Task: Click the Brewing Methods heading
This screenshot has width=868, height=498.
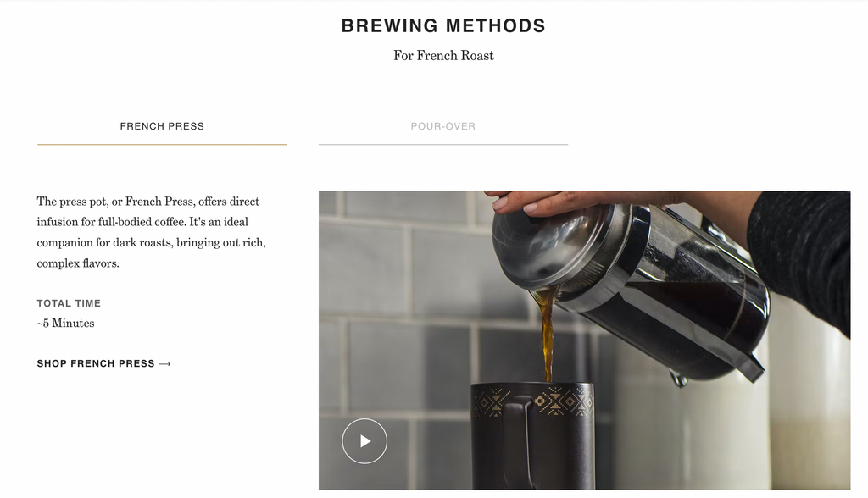Action: (443, 26)
